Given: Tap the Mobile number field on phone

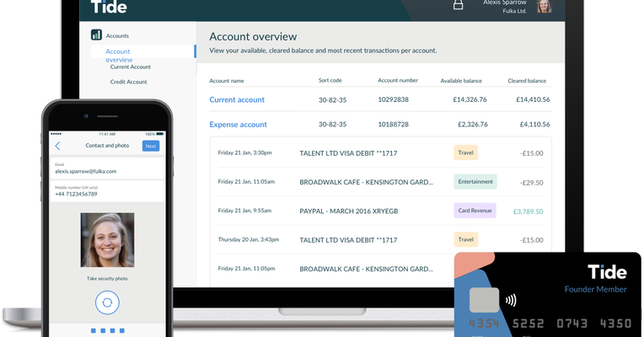Looking at the screenshot, I should pos(107,191).
